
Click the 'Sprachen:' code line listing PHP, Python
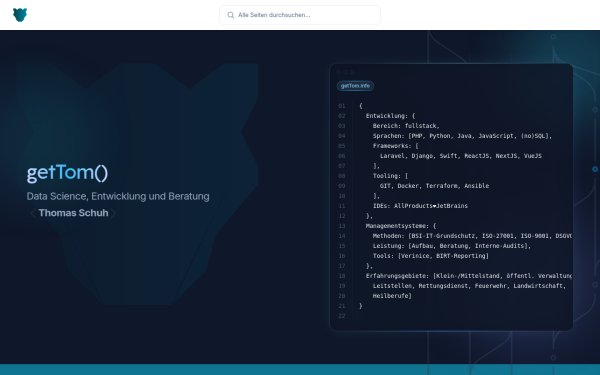[462, 136]
